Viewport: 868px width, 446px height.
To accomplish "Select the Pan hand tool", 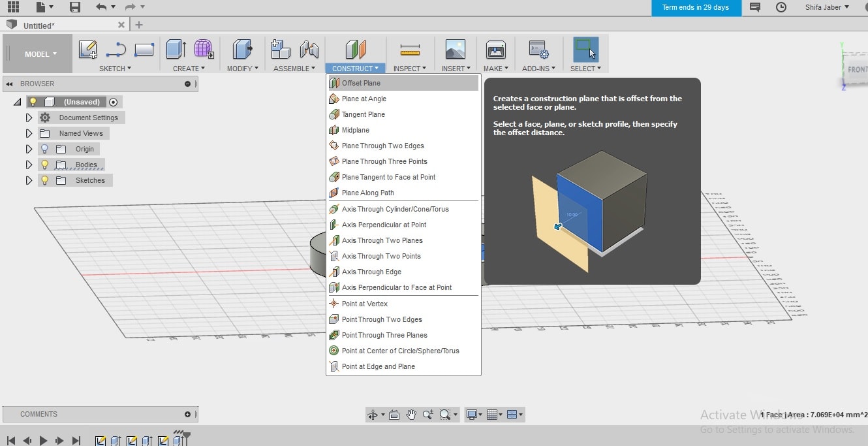I will point(411,415).
